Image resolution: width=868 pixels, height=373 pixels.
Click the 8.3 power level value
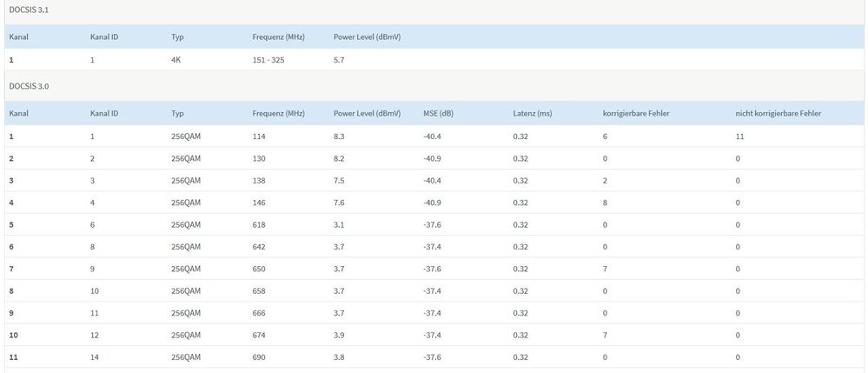click(x=340, y=137)
